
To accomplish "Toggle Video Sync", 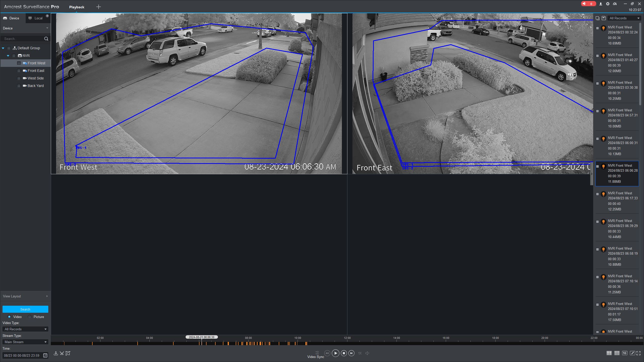I will point(316,355).
